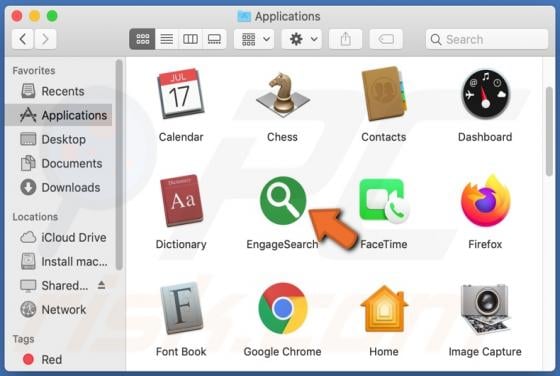Select Applications in the sidebar
Viewport: 560px width, 376px height.
pyautogui.click(x=59, y=115)
